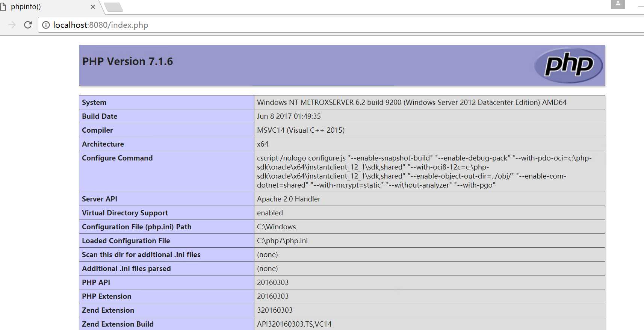Click the PHP Extension label
This screenshot has width=644, height=330.
pos(107,296)
